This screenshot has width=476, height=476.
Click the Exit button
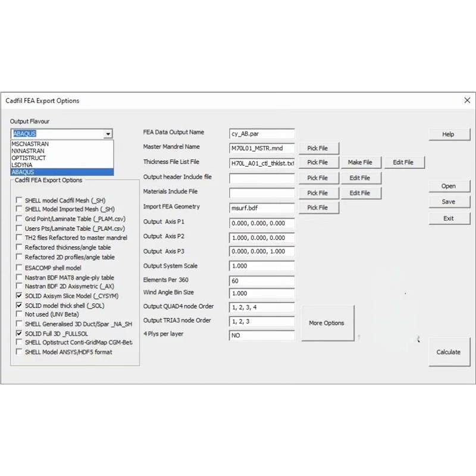(449, 218)
